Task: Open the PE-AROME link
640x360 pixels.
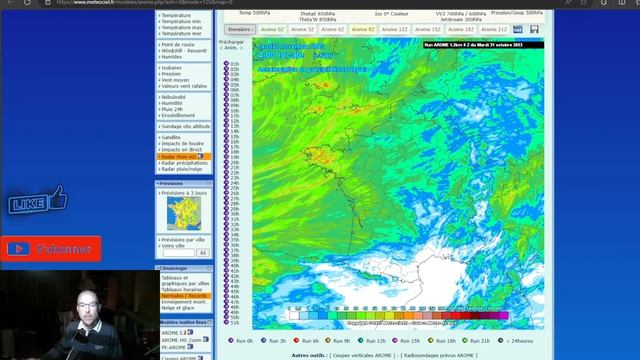Action: [x=173, y=347]
